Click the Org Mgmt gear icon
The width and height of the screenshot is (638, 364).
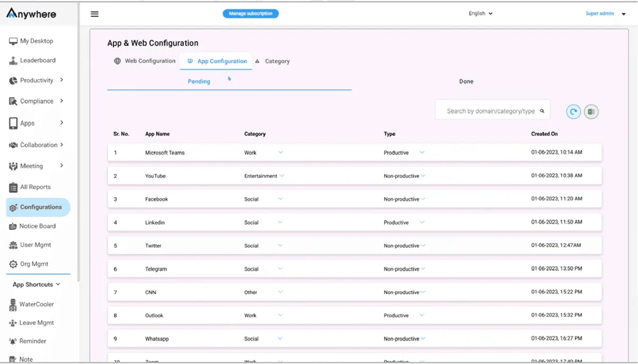point(13,264)
